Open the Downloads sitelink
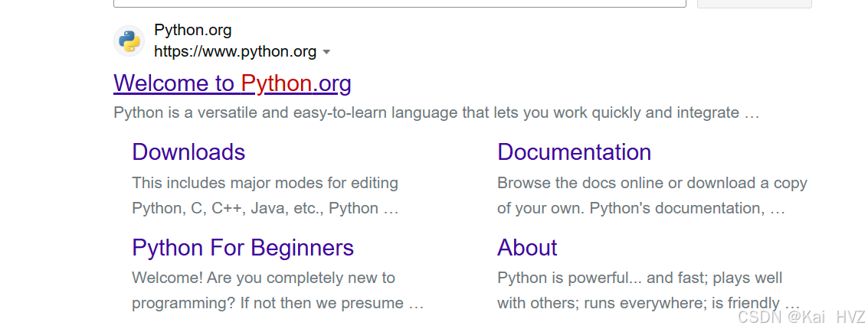 (188, 152)
